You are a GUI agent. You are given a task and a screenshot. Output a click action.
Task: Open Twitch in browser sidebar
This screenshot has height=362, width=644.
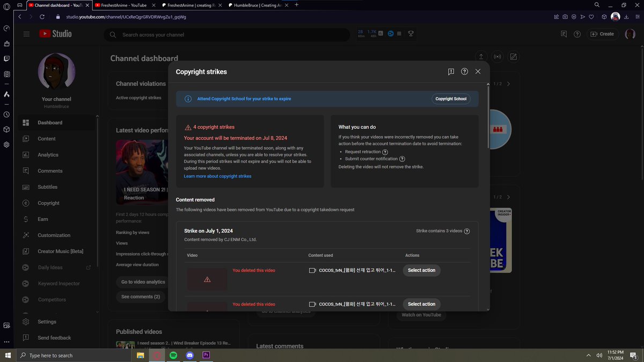pos(6,58)
